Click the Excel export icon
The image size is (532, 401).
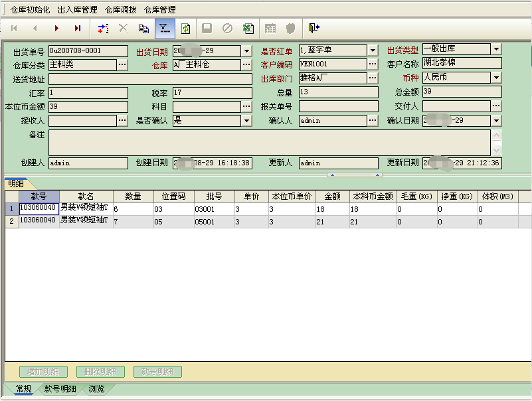(247, 29)
